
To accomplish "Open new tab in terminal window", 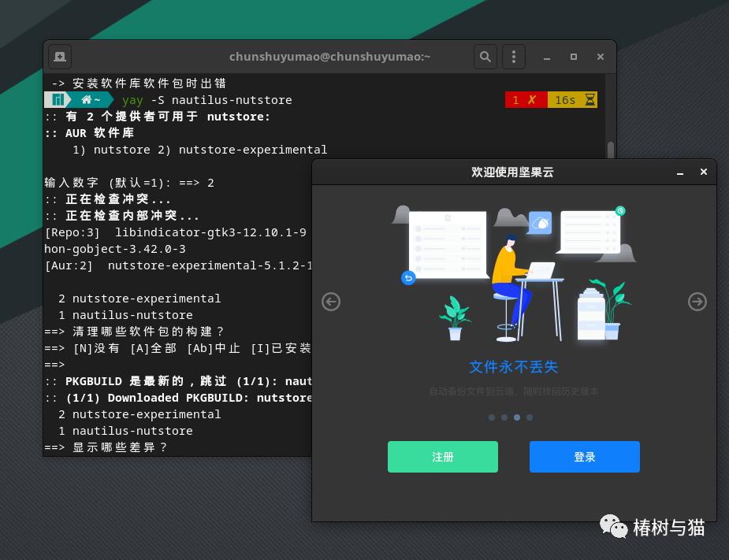I will 60,57.
